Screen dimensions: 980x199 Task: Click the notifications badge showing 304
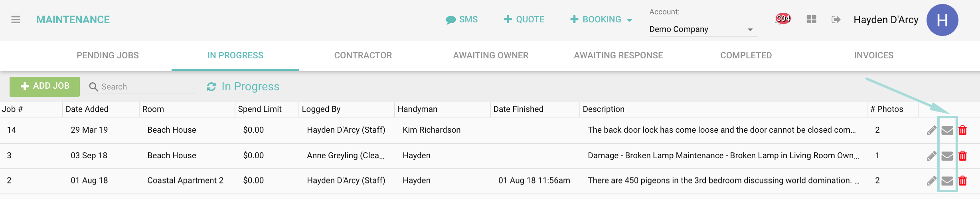pos(782,18)
